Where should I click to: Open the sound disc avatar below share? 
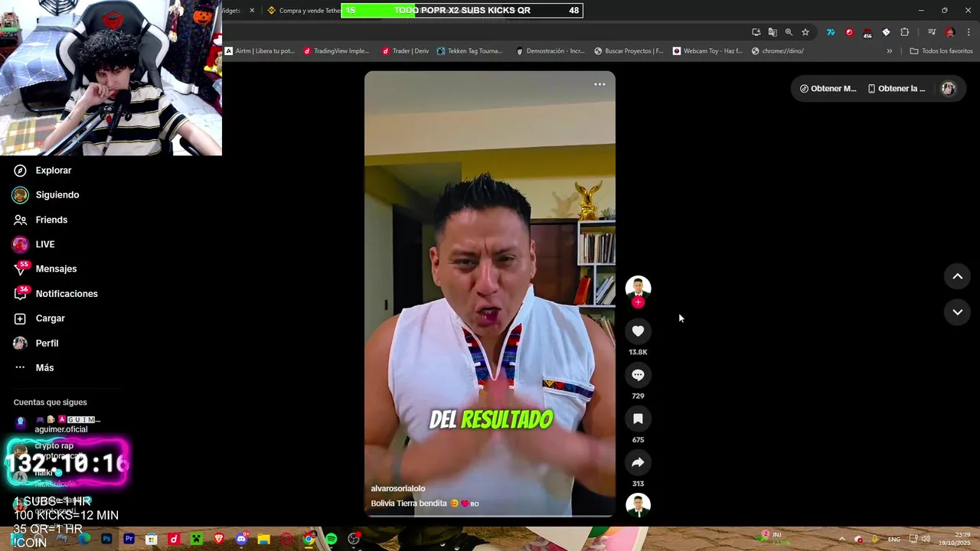click(x=638, y=505)
